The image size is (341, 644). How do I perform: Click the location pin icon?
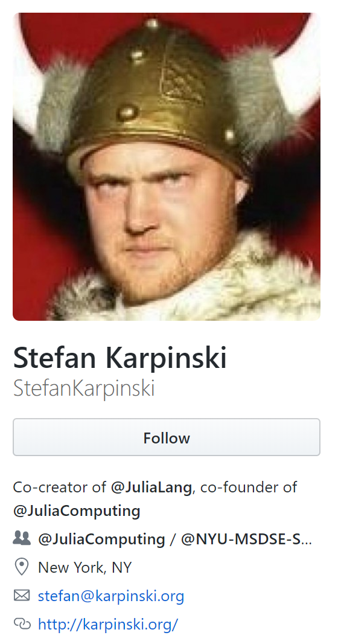(21, 567)
